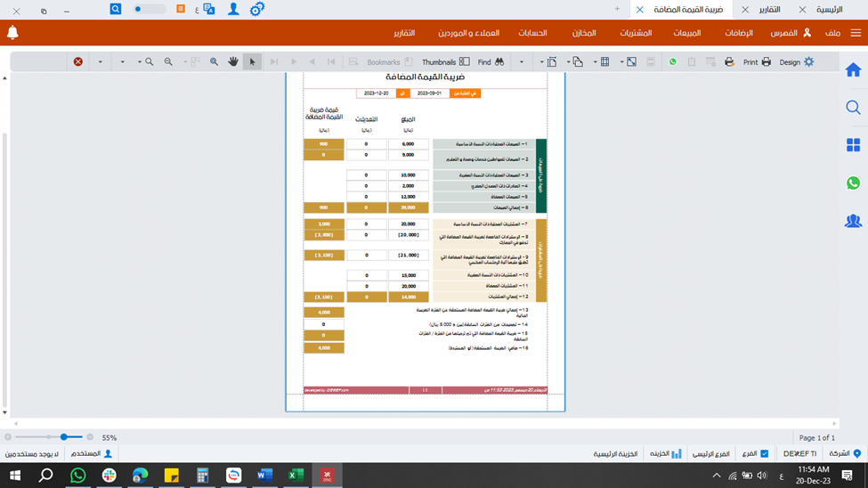Viewport: 868px width, 488px height.
Task: Expand dropdown beside page setup icon
Action: (541, 62)
